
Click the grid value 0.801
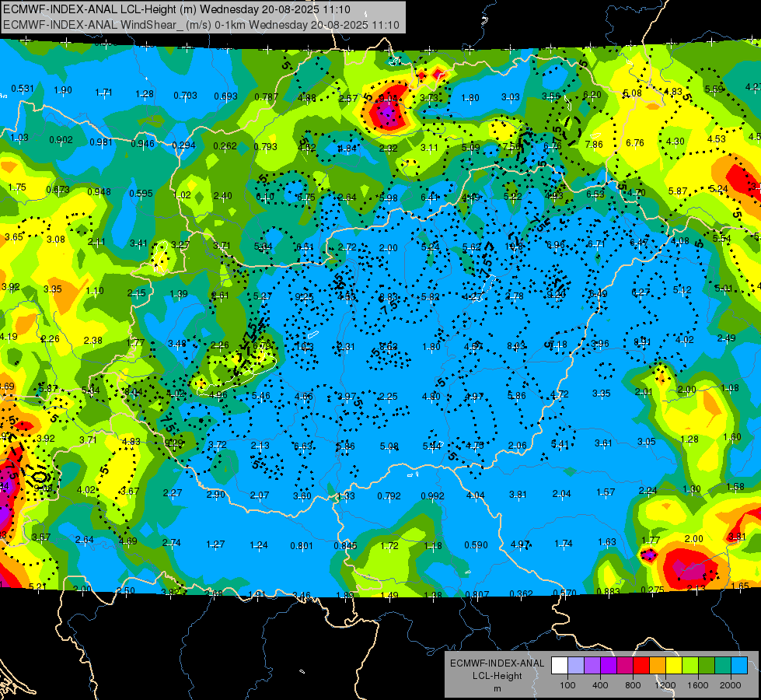[302, 546]
